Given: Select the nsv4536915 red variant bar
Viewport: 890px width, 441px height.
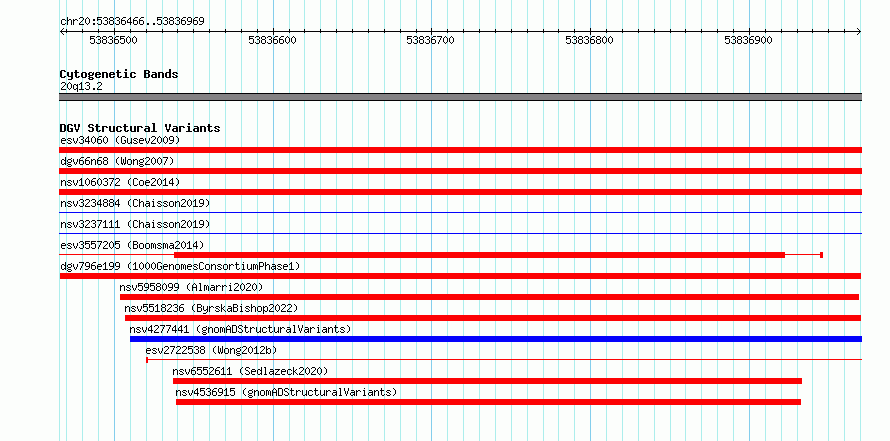Looking at the screenshot, I should point(488,402).
